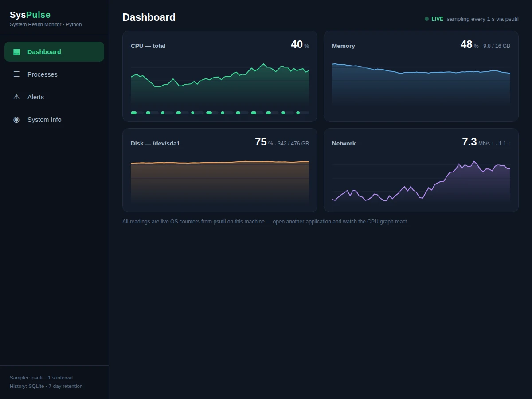Click the SysPulse logo title
This screenshot has width=532, height=399.
(x=30, y=15)
